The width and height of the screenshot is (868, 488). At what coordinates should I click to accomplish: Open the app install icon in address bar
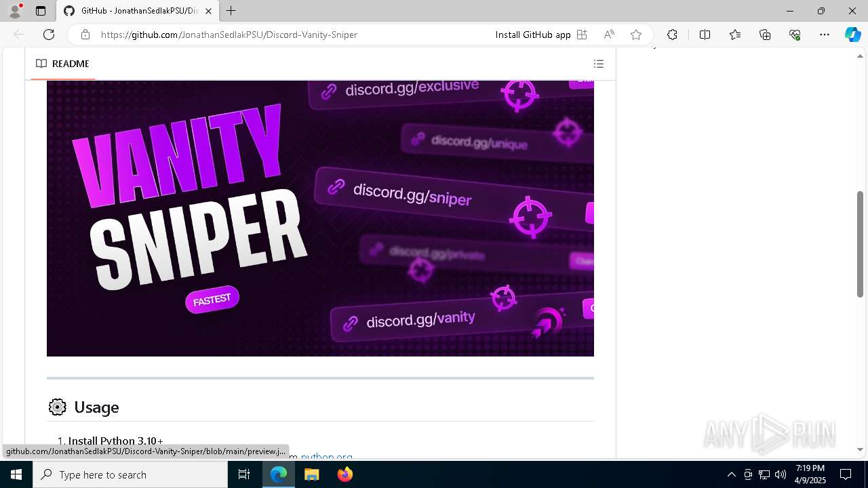(582, 35)
